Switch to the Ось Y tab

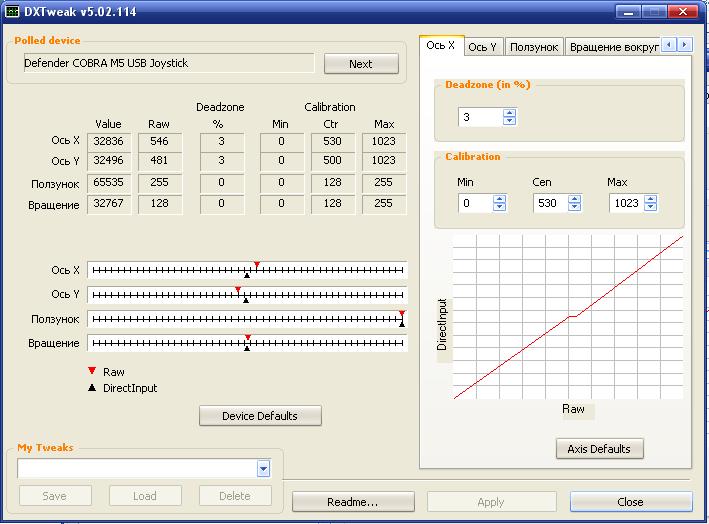(482, 47)
